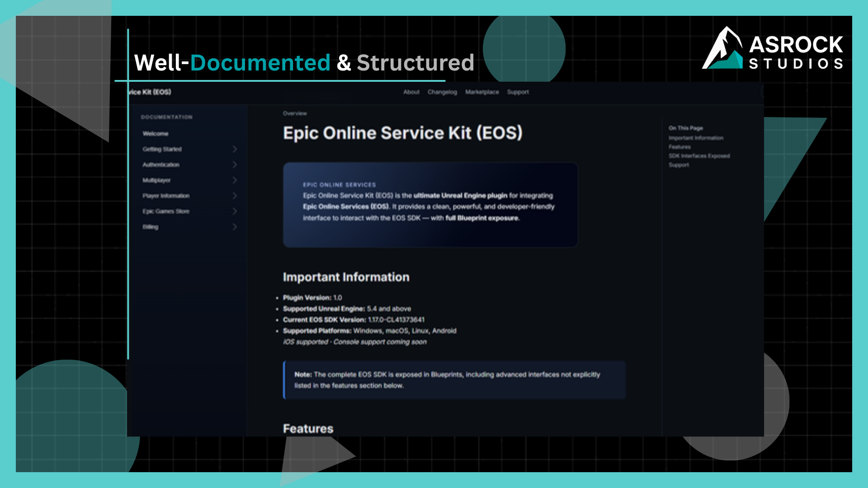This screenshot has width=868, height=488.
Task: Click the Plugin Version: 1.0 line
Action: point(312,298)
